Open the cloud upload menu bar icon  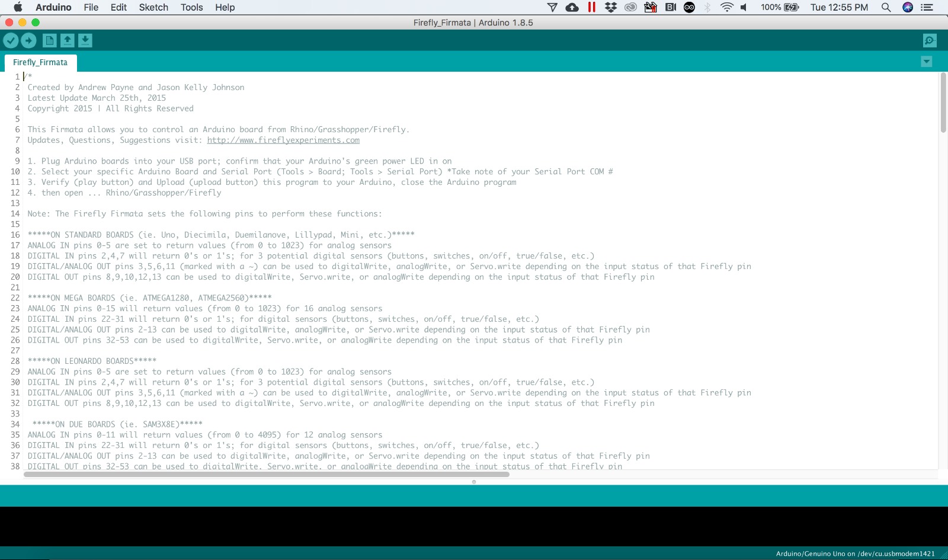(x=572, y=7)
